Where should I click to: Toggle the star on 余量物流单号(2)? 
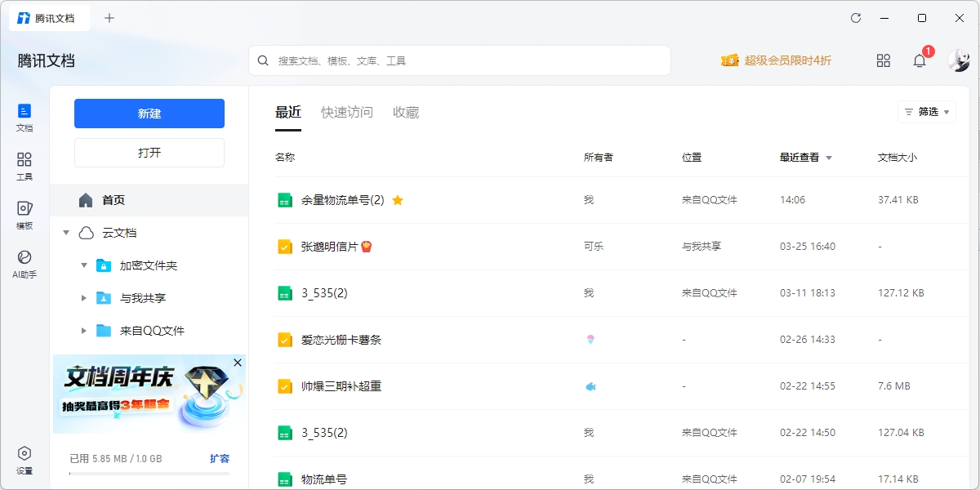tap(398, 200)
